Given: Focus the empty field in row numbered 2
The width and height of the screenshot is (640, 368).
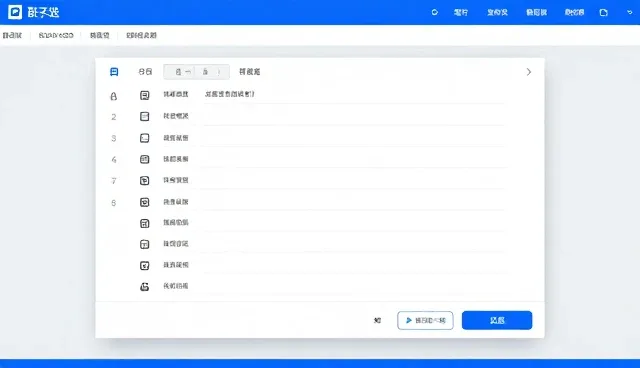Looking at the screenshot, I should click(354, 116).
